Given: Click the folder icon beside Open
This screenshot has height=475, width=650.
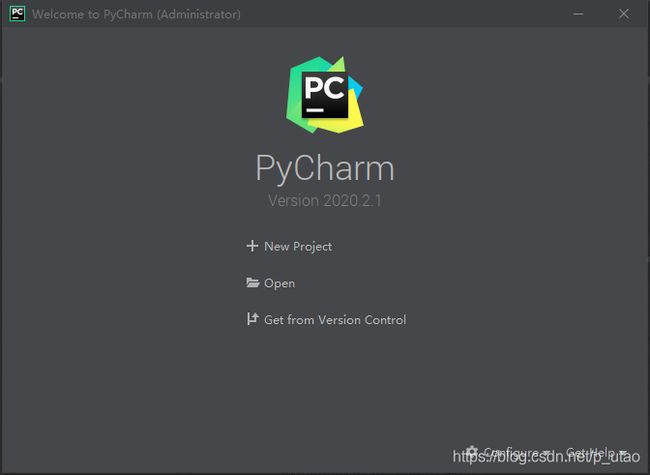Looking at the screenshot, I should pyautogui.click(x=252, y=283).
